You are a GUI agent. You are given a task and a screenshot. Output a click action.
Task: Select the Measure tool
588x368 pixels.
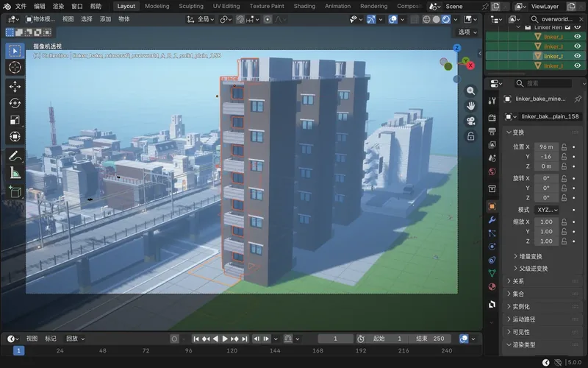[15, 172]
